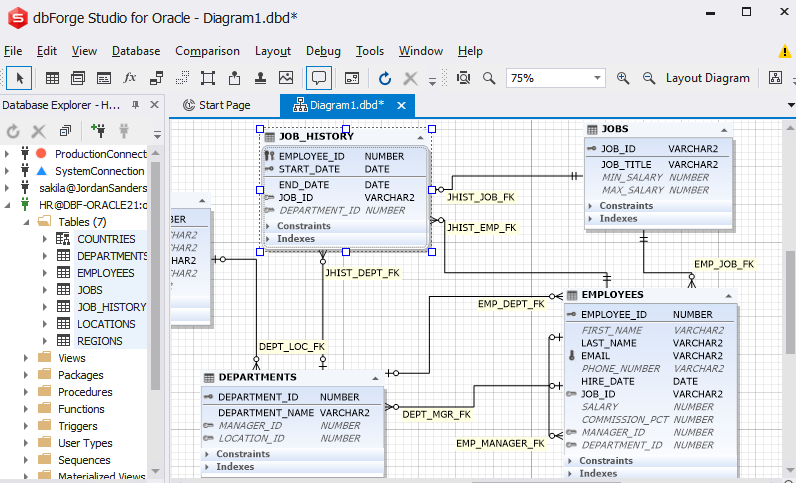The height and width of the screenshot is (483, 796).
Task: Collapse the JOBS table box
Action: pos(724,130)
